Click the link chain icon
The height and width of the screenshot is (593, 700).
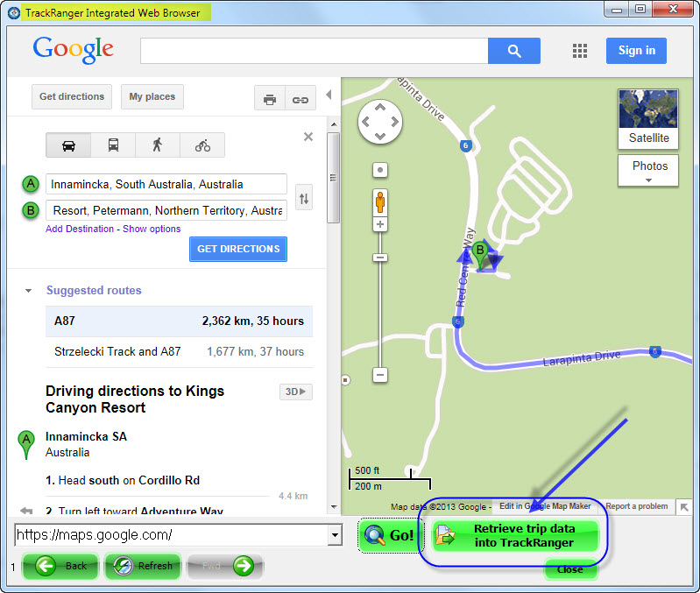tap(300, 99)
